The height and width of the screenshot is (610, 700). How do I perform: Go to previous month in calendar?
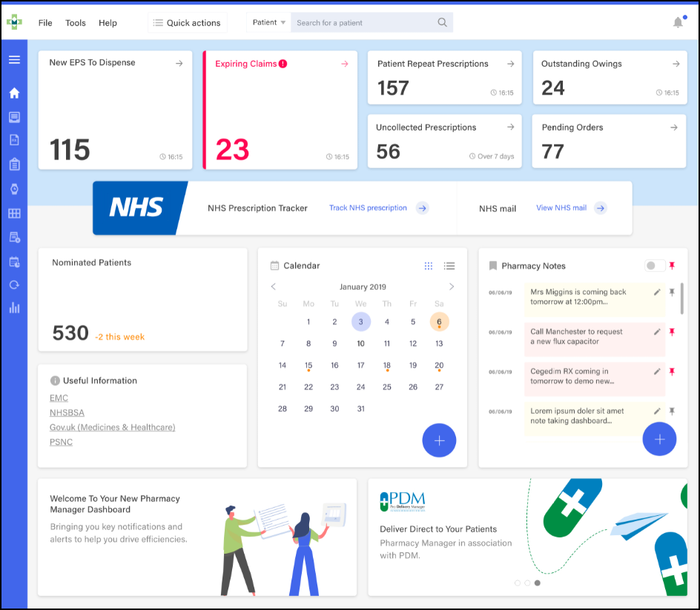click(274, 287)
